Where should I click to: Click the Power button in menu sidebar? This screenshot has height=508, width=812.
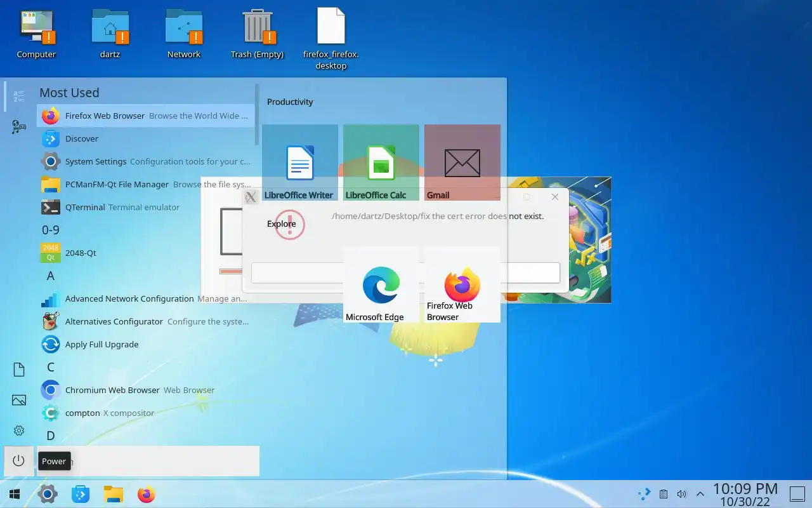[x=19, y=461]
